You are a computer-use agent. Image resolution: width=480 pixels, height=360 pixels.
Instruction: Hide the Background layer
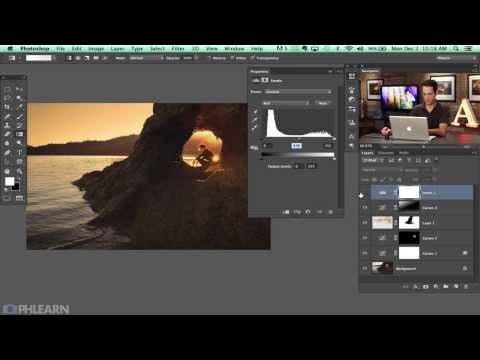(365, 268)
